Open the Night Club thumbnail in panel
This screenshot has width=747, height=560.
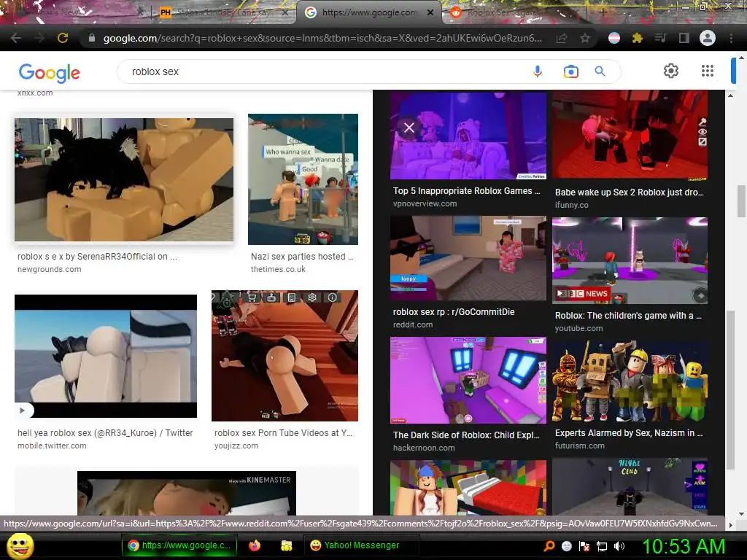[630, 486]
